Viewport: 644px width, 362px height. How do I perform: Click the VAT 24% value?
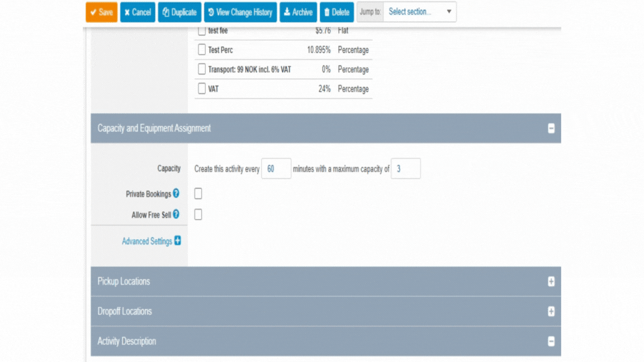pos(324,89)
